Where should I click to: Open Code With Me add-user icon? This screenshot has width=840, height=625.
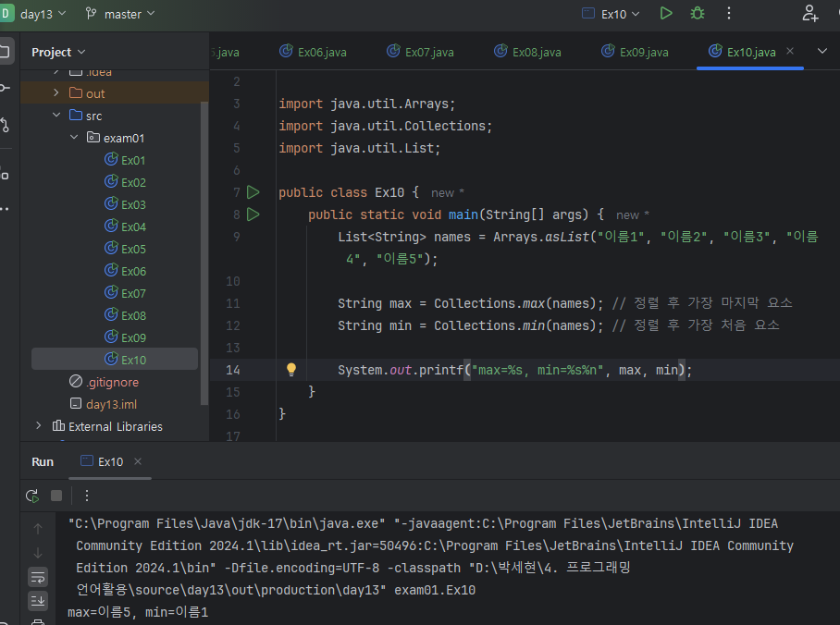(x=810, y=14)
